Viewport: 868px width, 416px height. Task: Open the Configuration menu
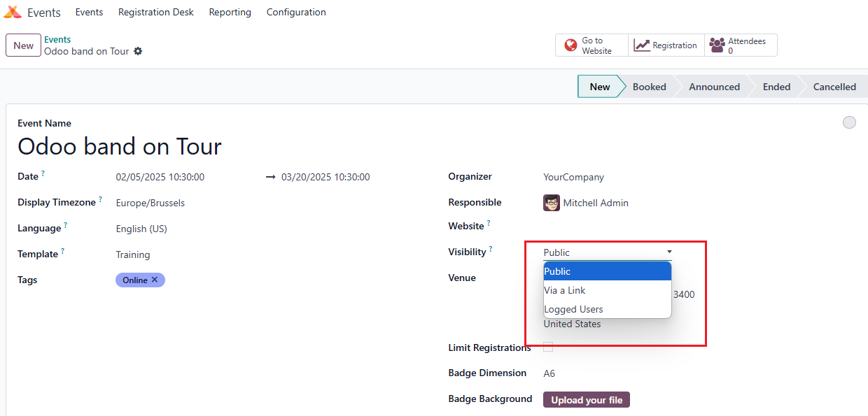296,12
